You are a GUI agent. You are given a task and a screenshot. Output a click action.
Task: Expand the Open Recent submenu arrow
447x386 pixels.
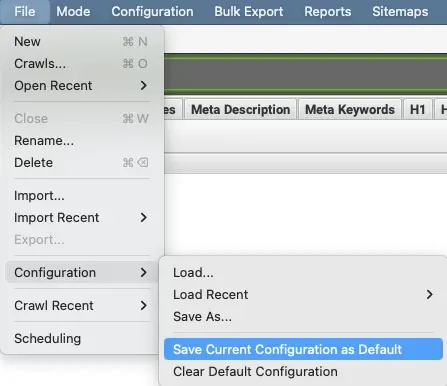tap(144, 86)
